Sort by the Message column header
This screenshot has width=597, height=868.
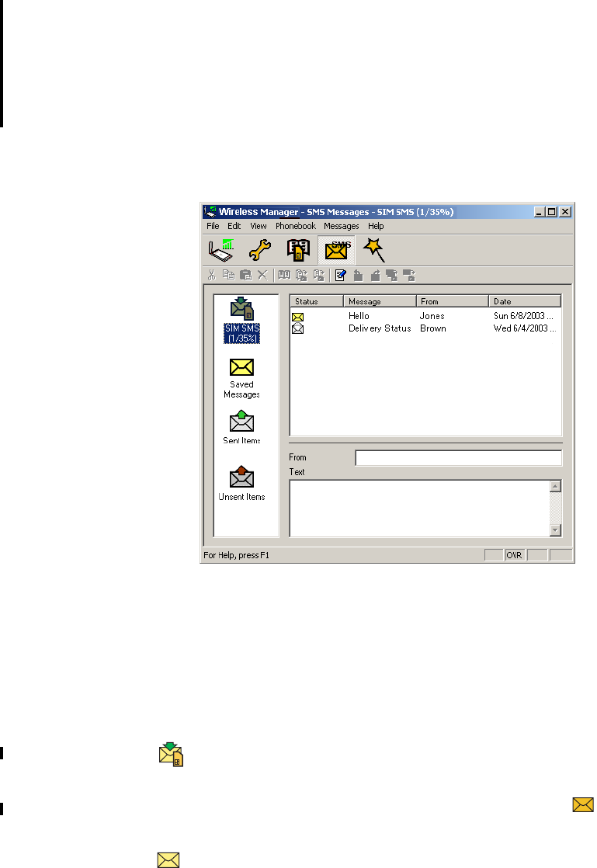click(380, 301)
